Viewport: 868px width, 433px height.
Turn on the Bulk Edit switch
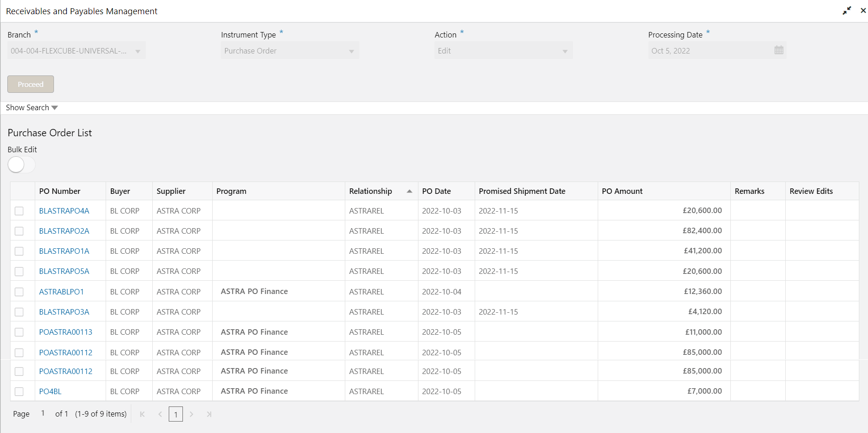[x=21, y=165]
